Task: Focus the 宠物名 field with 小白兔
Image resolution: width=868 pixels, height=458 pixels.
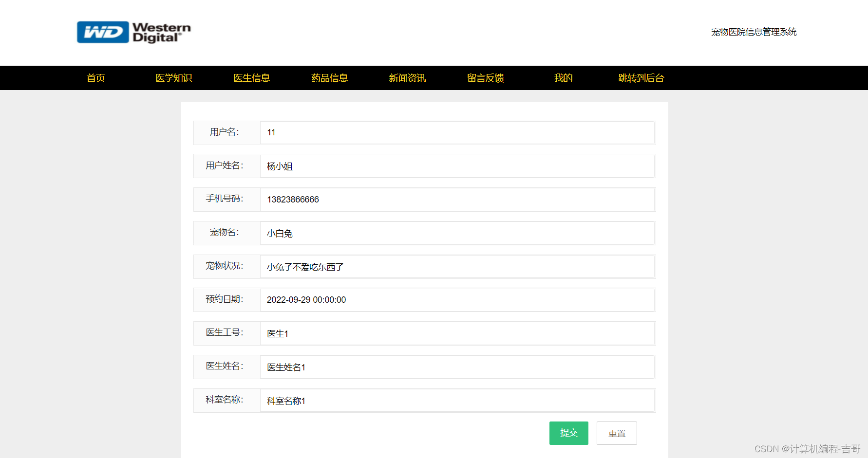Action: [457, 233]
